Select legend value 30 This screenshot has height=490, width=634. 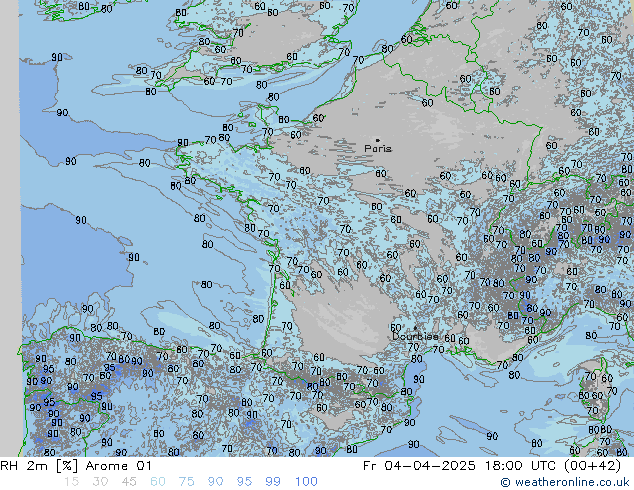coord(100,482)
